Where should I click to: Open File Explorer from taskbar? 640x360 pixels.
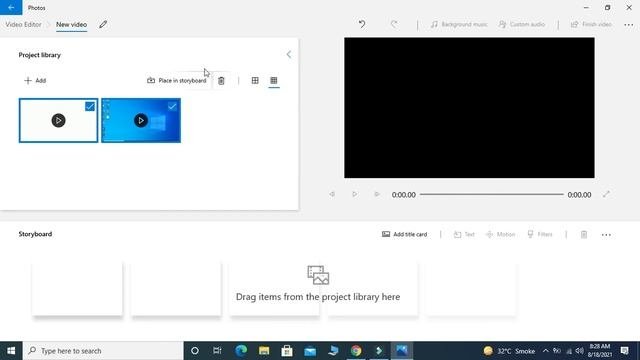[x=264, y=351]
